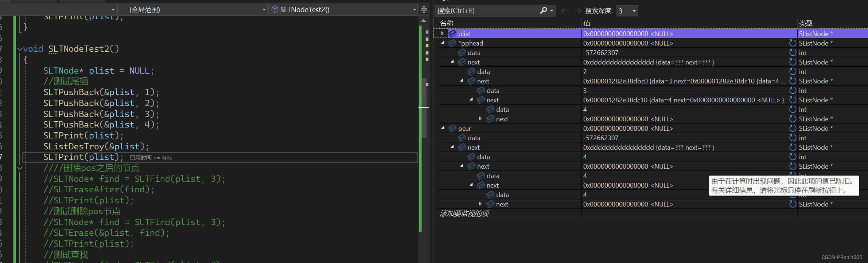868x263 pixels.
Task: Click the value 0x0000000000000000 <NULL> of plist
Action: [x=628, y=34]
